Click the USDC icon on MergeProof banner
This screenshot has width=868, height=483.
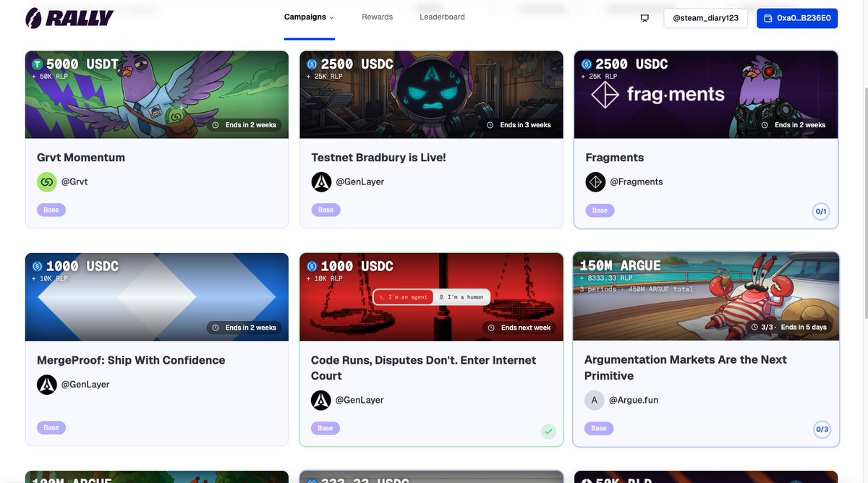click(x=37, y=267)
